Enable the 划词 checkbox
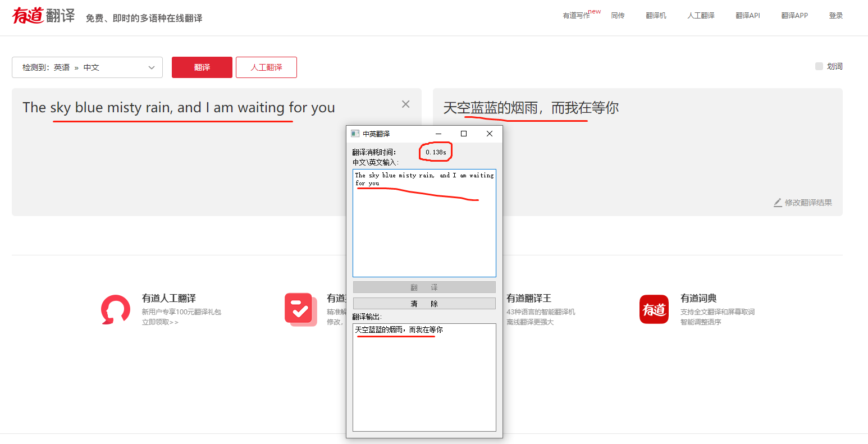 pos(819,66)
